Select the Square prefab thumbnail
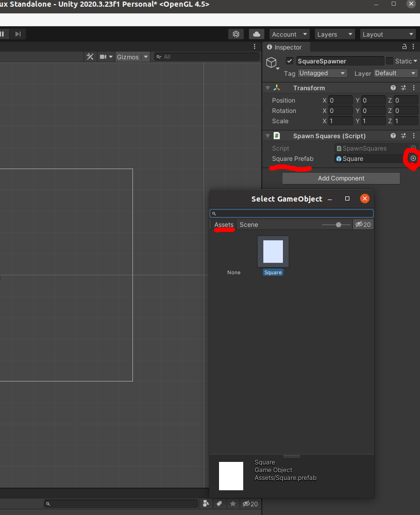The height and width of the screenshot is (515, 420). 273,252
